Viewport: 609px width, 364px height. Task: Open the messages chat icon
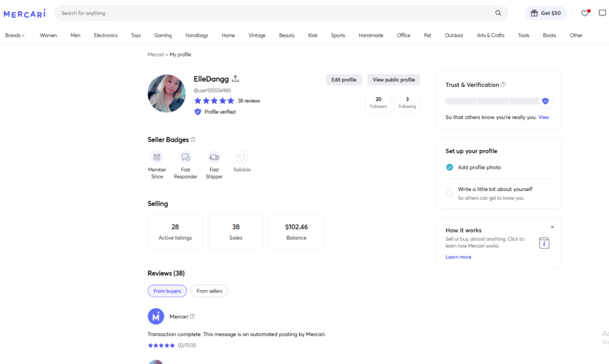point(602,13)
